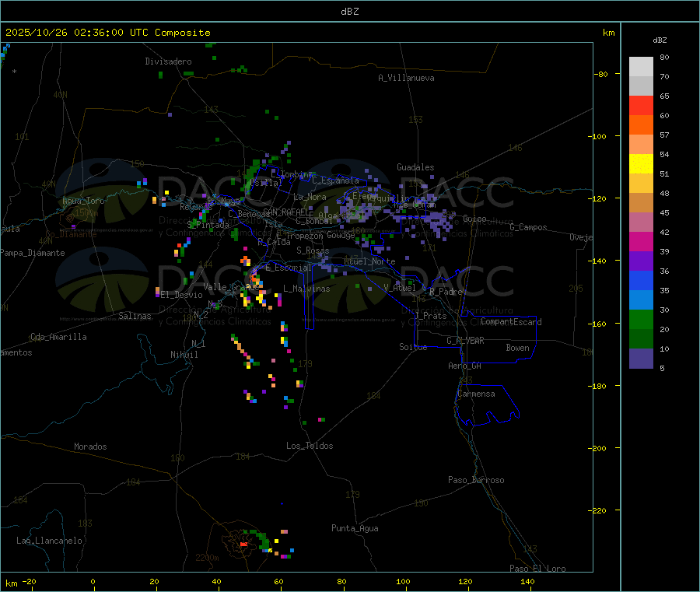
Task: Click the Guadales location label
Action: pos(415,167)
